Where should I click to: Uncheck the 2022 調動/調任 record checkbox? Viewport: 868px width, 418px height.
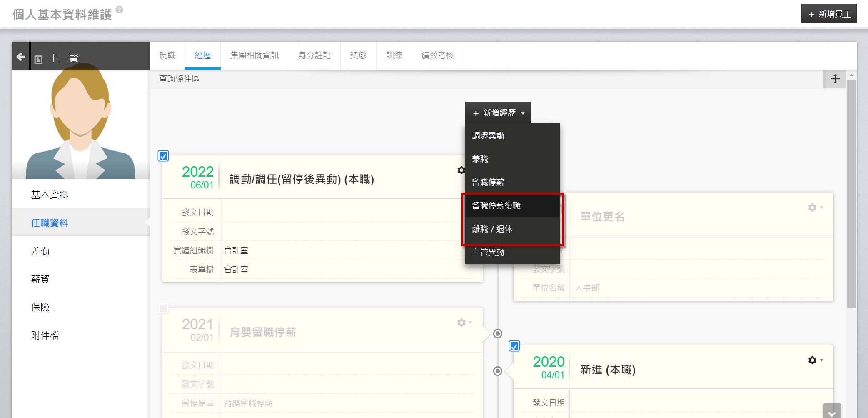[x=163, y=156]
